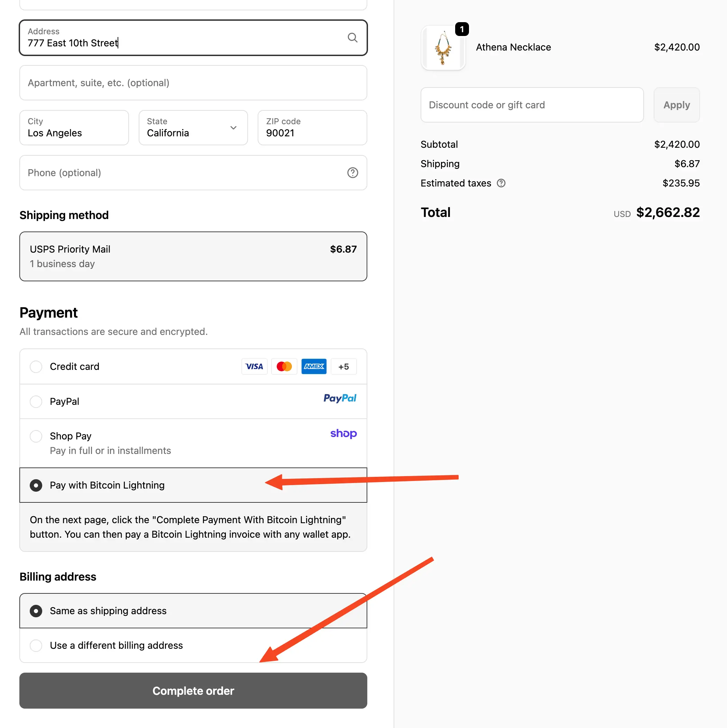Click the American Express icon
Image resolution: width=727 pixels, height=728 pixels.
(314, 366)
